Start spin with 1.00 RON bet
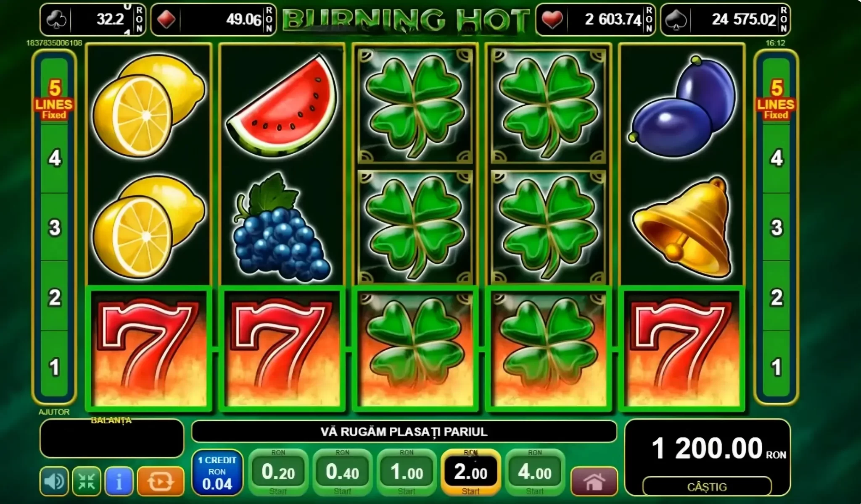 tap(407, 472)
